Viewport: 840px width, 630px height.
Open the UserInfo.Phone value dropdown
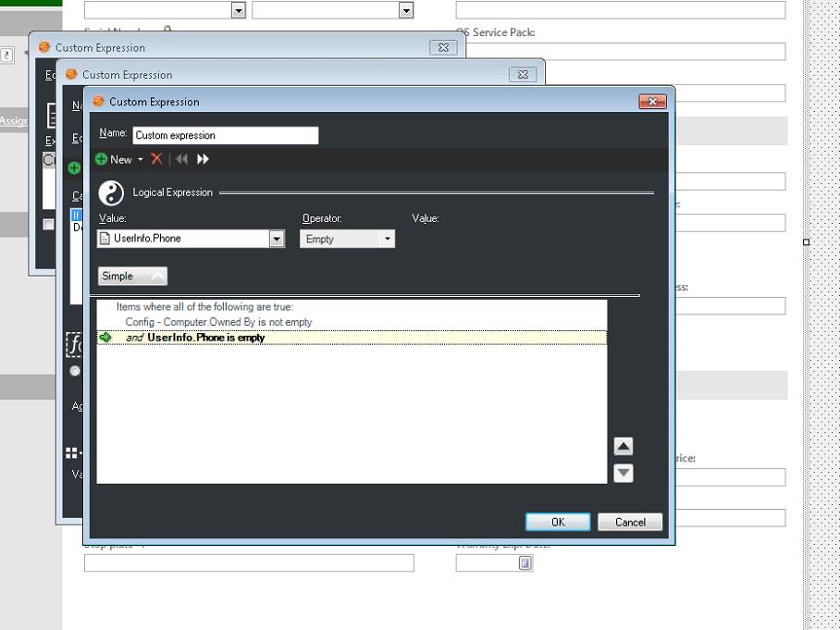(275, 239)
